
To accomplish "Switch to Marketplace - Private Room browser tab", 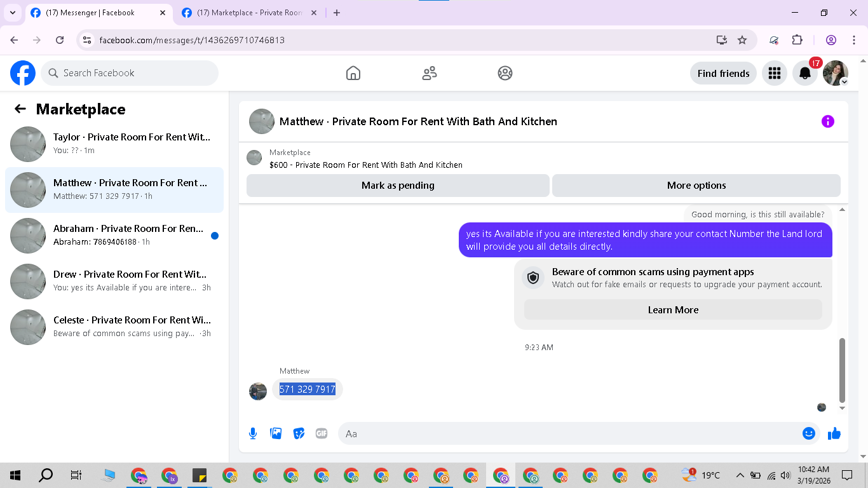I will (250, 13).
